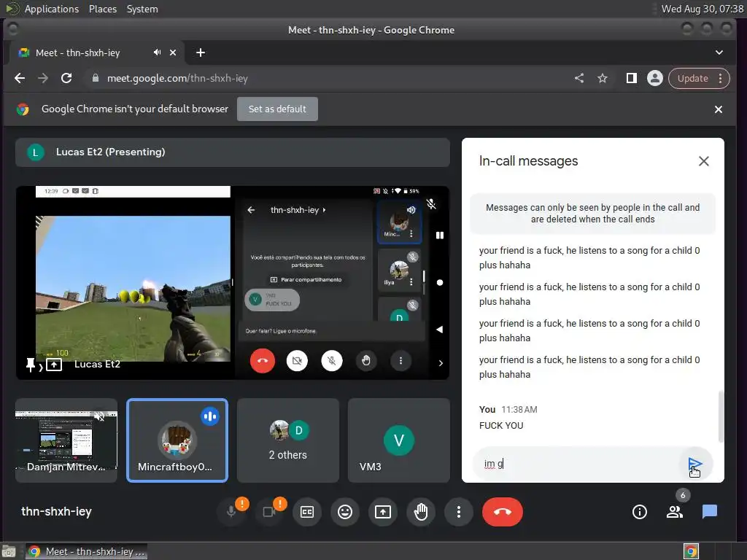The width and height of the screenshot is (747, 560).
Task: Open a new tab with plus button
Action: click(x=201, y=52)
